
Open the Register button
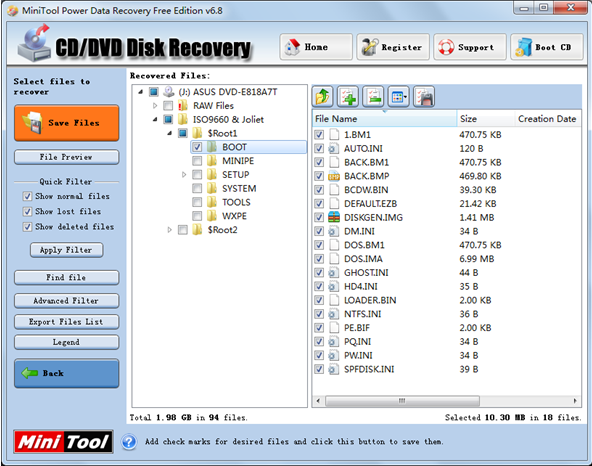click(x=393, y=47)
